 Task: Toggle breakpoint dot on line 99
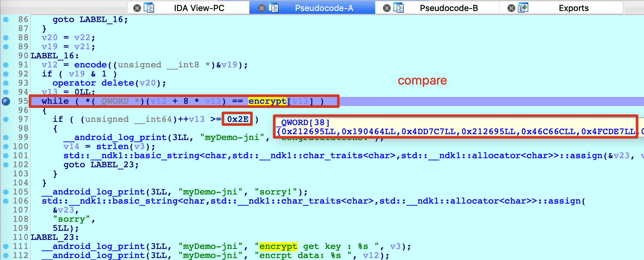click(x=6, y=137)
